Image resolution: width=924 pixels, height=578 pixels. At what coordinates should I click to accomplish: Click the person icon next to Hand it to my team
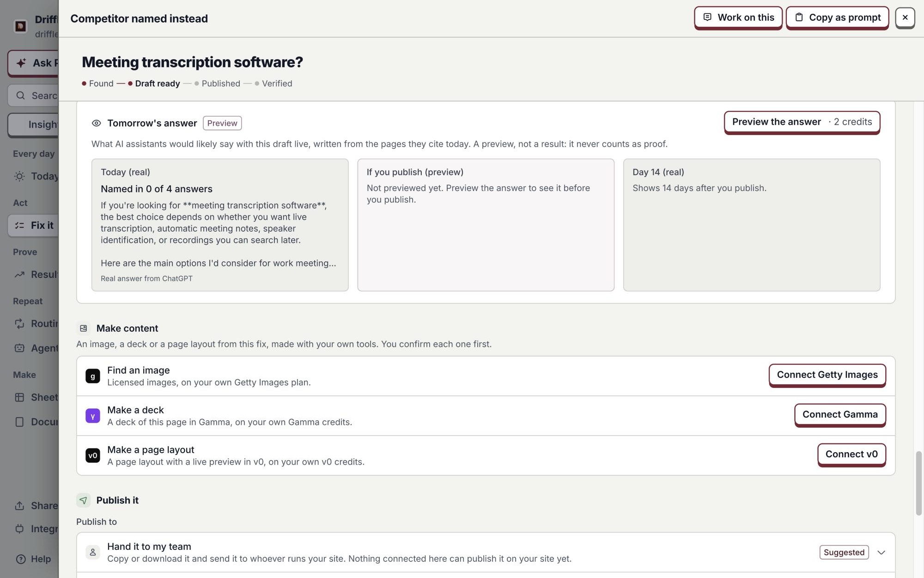[92, 552]
